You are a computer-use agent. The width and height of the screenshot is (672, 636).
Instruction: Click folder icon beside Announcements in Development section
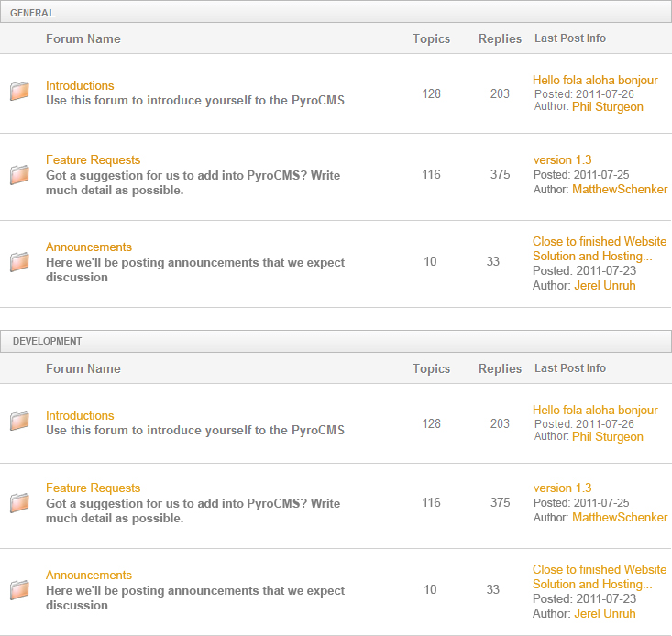coord(20,589)
